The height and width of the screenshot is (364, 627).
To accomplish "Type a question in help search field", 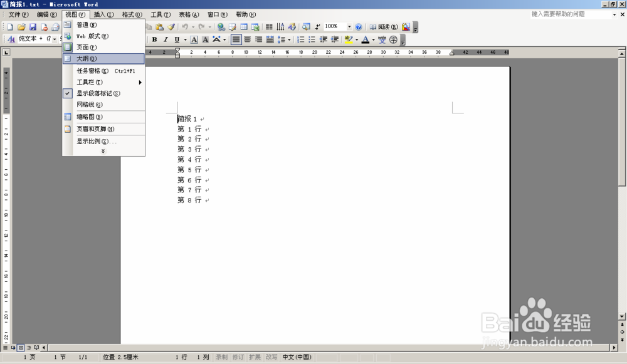I will 570,14.
